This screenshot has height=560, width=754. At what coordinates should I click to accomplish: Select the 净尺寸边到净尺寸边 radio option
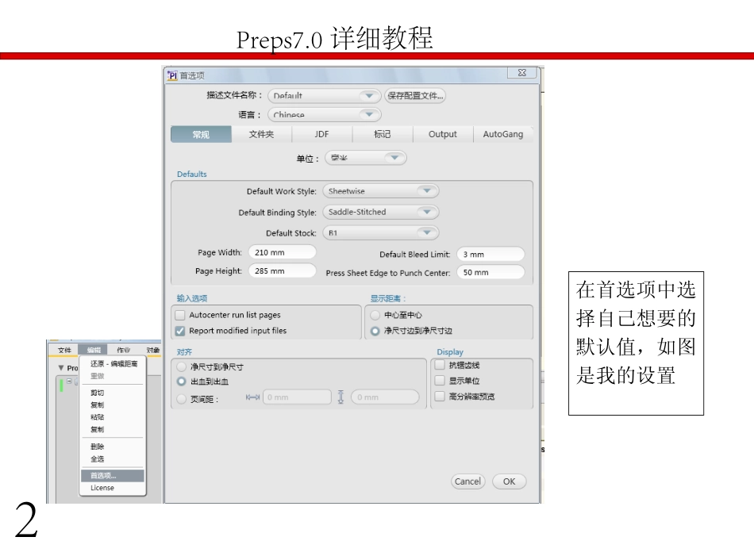375,331
